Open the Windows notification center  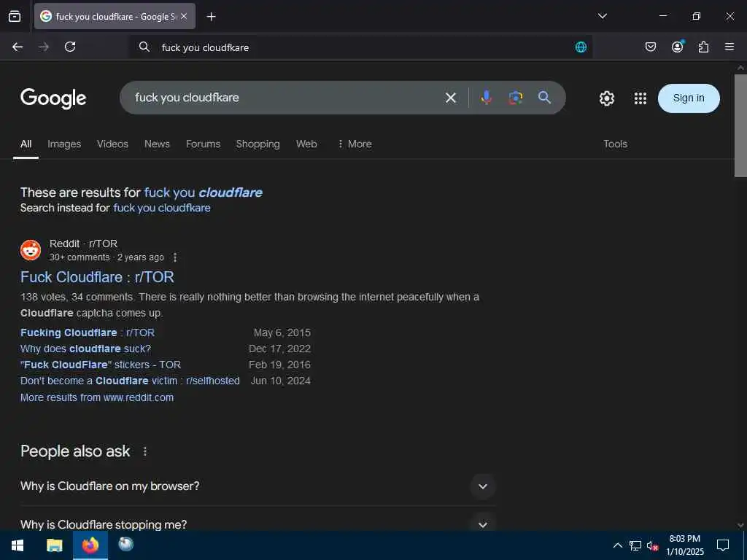(723, 545)
